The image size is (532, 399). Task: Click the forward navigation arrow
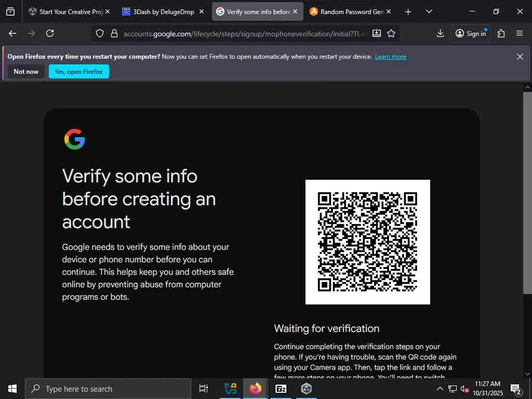(x=31, y=33)
